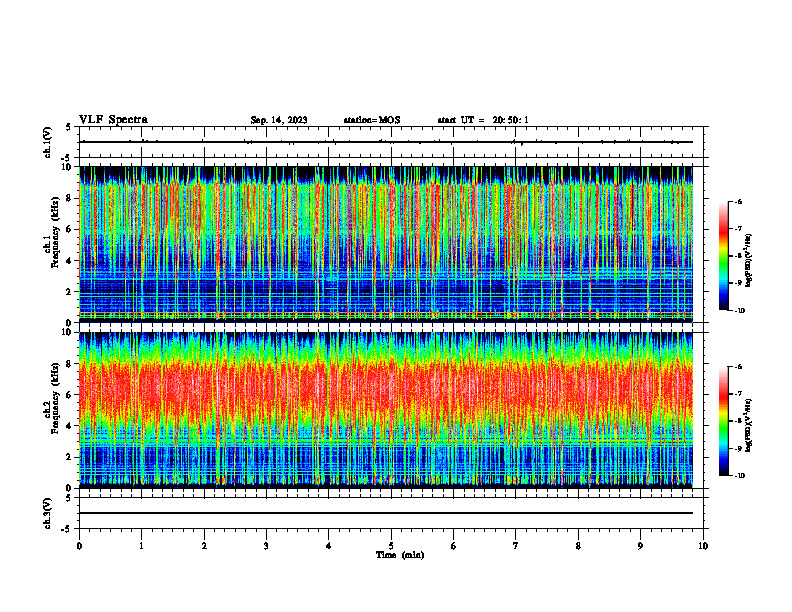Click the "-5" volt tick on ch.3(V) axis
Screen dimensions: 792x612
[x=67, y=529]
